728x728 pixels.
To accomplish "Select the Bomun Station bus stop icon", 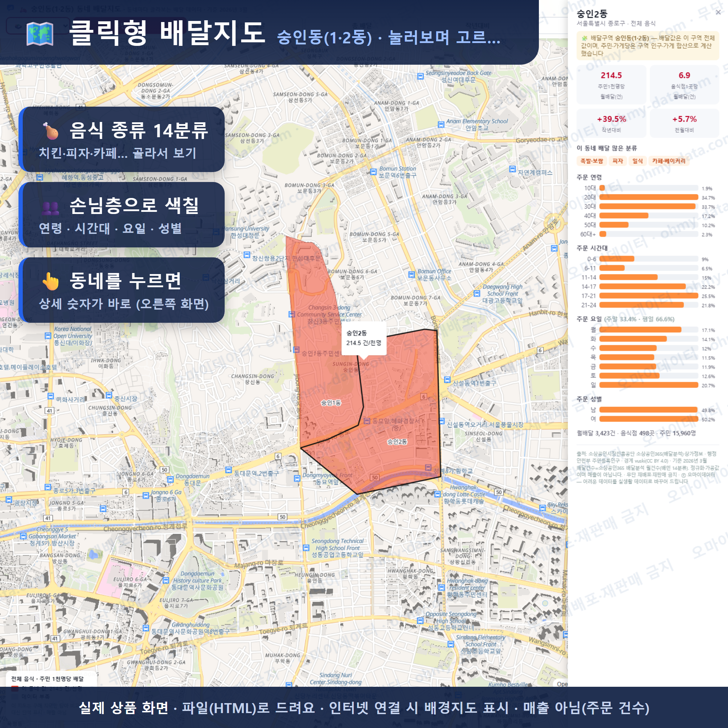I will [x=374, y=172].
